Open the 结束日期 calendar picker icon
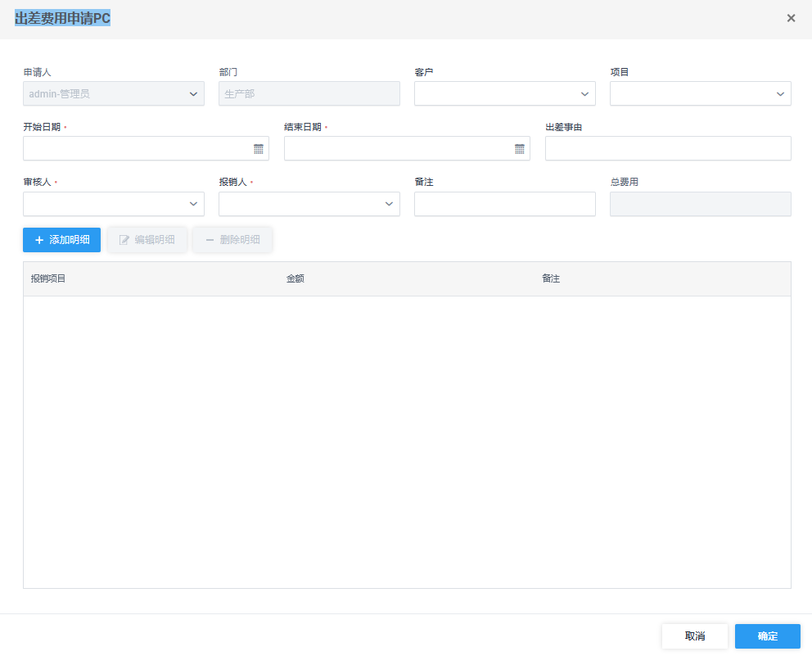This screenshot has width=812, height=656. coord(520,149)
